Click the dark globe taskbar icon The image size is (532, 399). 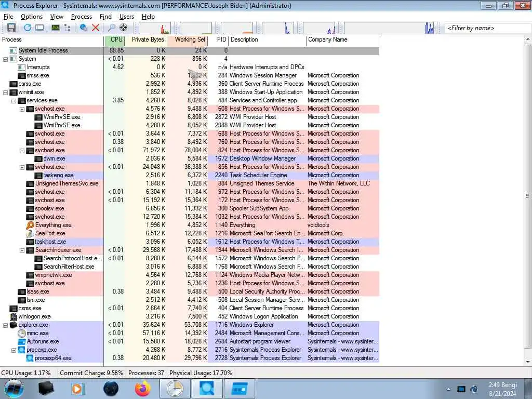click(111, 389)
